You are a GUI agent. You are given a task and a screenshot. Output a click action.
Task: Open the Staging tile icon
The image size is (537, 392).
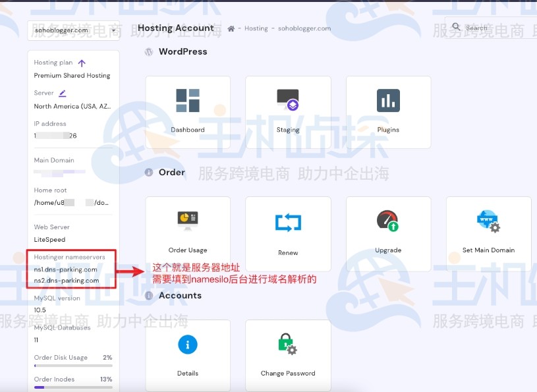288,99
